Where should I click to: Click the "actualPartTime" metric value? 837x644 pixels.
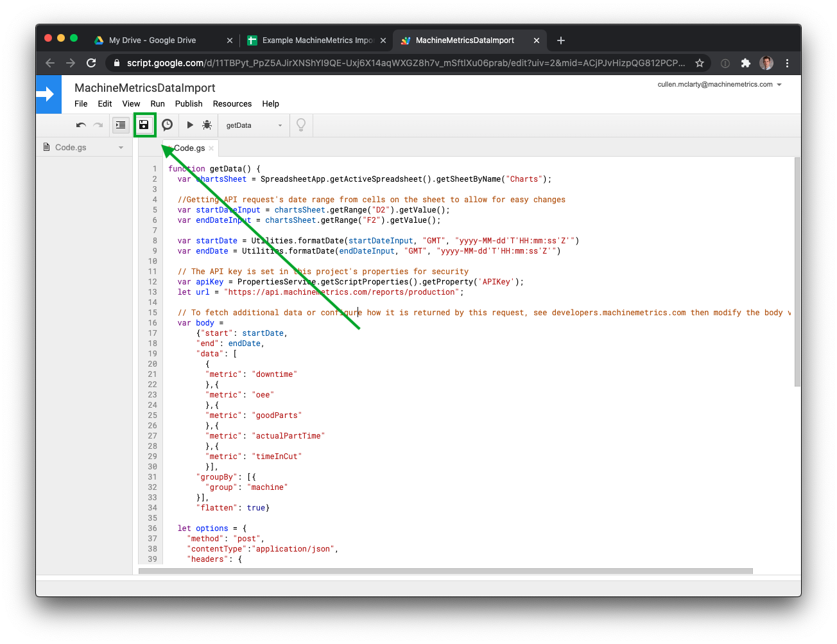[x=288, y=436]
